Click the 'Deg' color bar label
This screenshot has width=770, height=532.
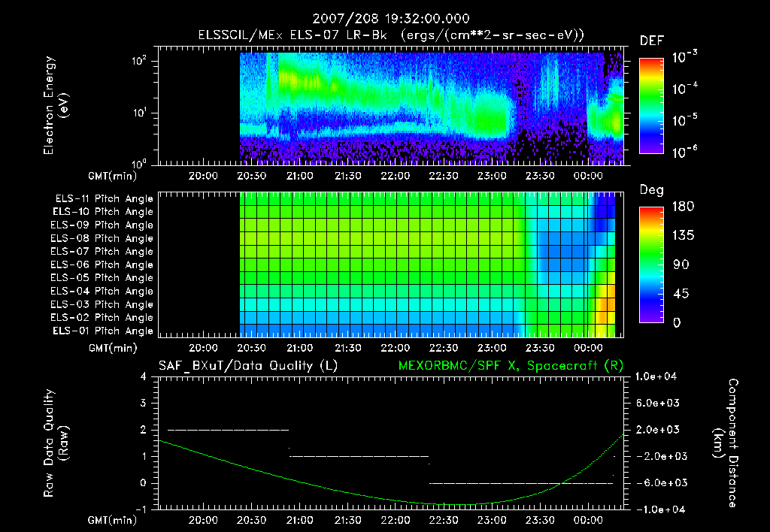[x=652, y=190]
